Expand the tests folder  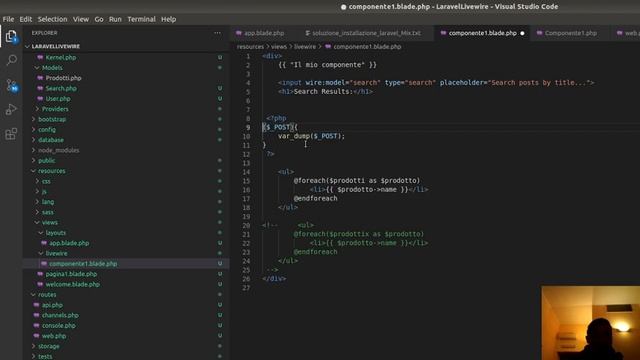pyautogui.click(x=45, y=356)
